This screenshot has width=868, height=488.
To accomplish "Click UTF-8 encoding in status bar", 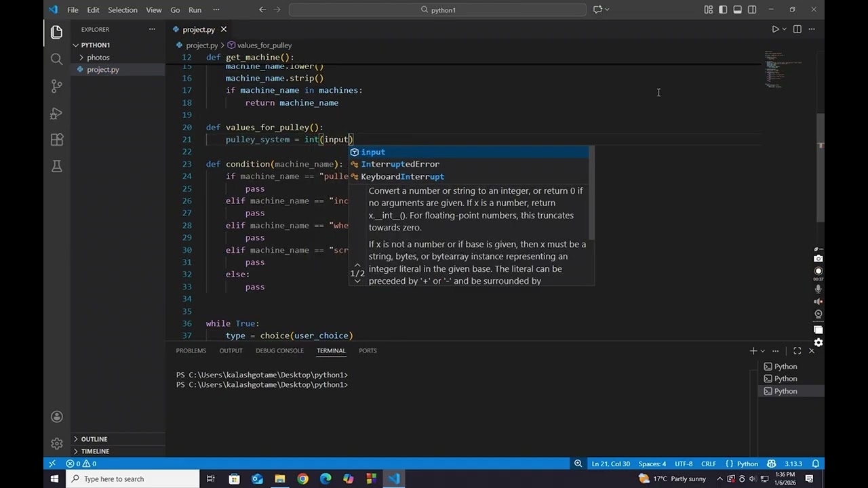I will (x=684, y=464).
